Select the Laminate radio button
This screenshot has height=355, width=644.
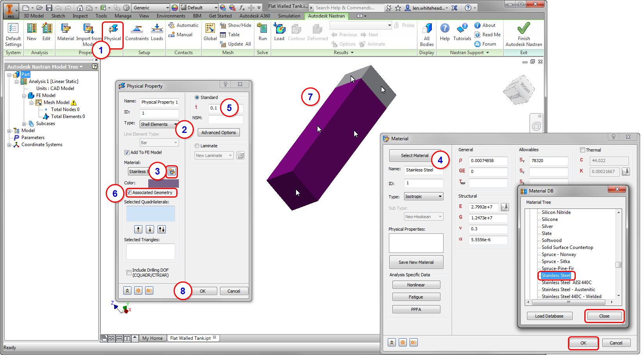click(x=197, y=146)
